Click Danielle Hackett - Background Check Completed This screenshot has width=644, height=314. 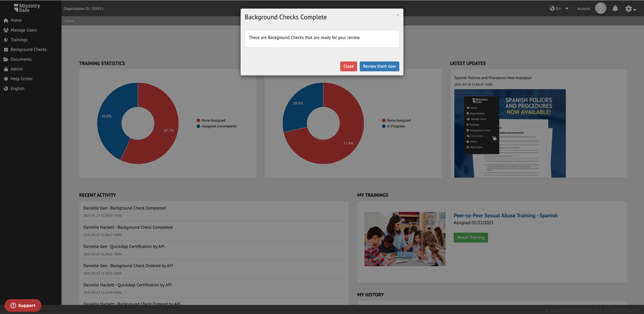click(128, 227)
